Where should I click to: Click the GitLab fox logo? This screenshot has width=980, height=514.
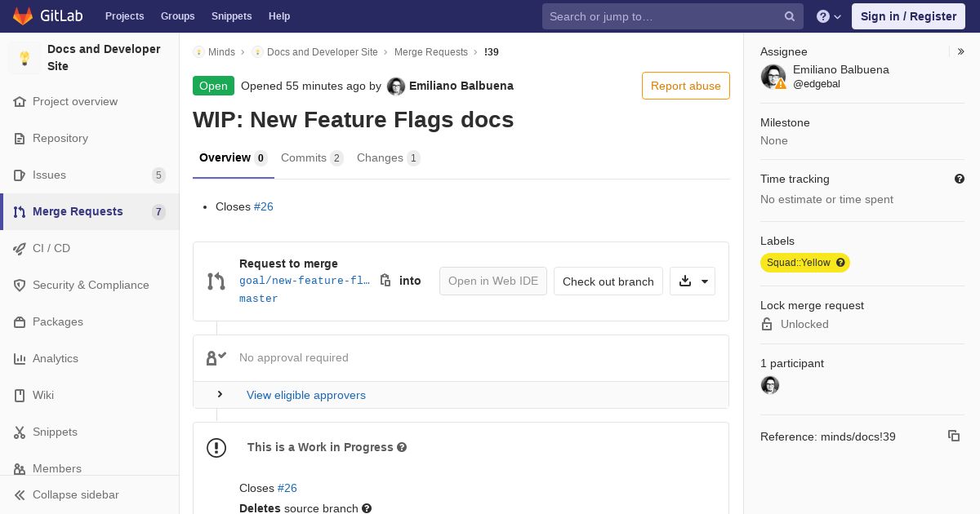[x=23, y=16]
